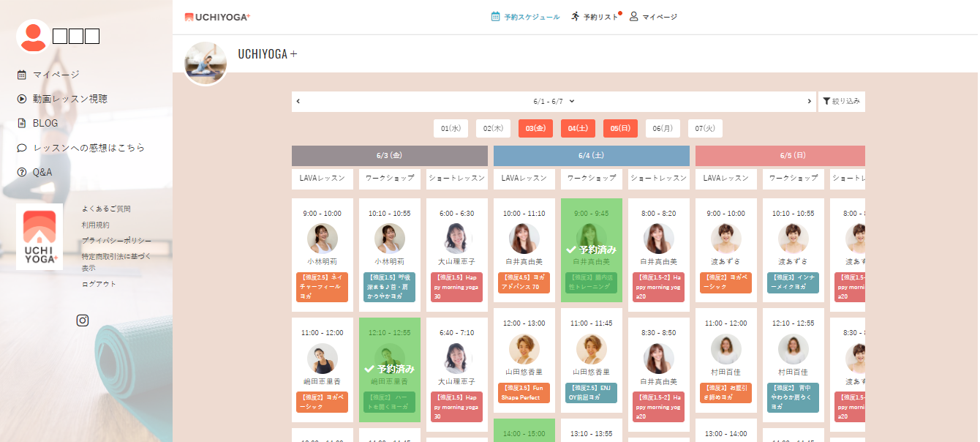Open プライバシーポリシー link
Image resolution: width=980 pixels, height=442 pixels.
click(x=117, y=241)
